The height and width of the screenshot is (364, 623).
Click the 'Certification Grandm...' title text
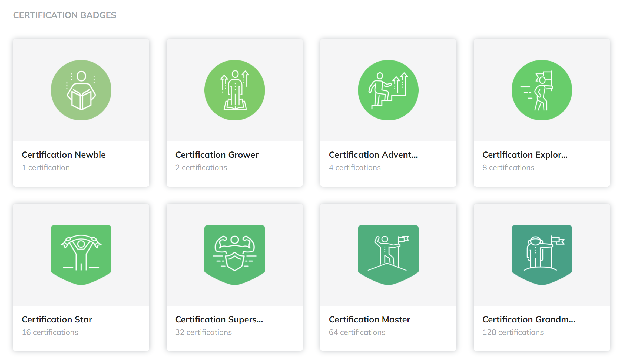(x=529, y=319)
